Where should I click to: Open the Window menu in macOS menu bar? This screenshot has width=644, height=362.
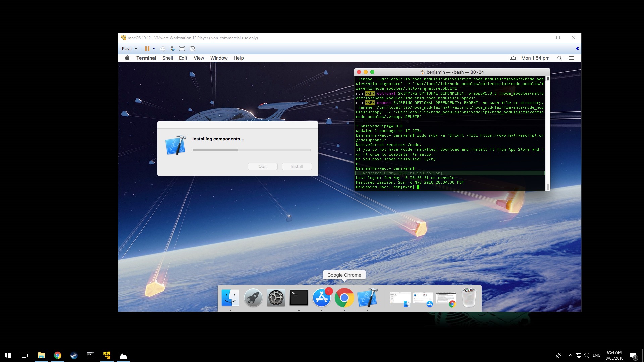point(219,58)
